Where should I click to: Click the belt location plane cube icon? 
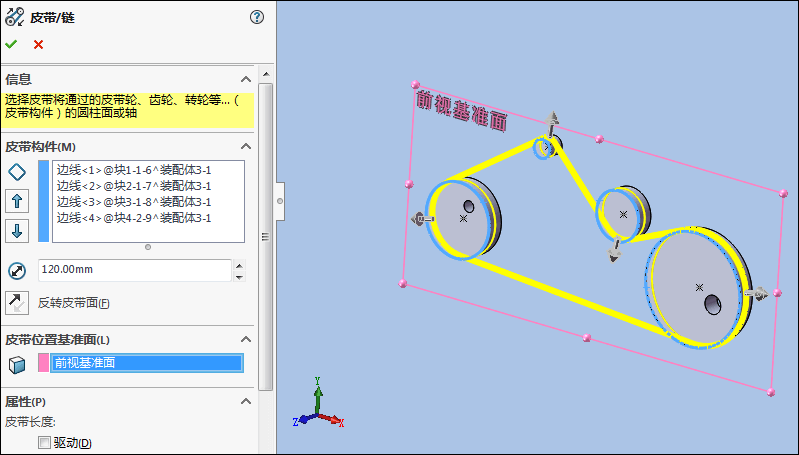(x=17, y=364)
